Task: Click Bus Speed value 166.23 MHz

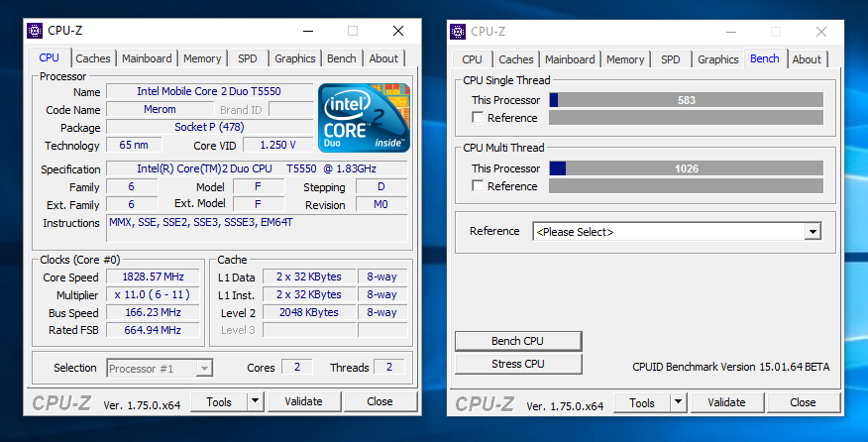Action: pyautogui.click(x=153, y=312)
